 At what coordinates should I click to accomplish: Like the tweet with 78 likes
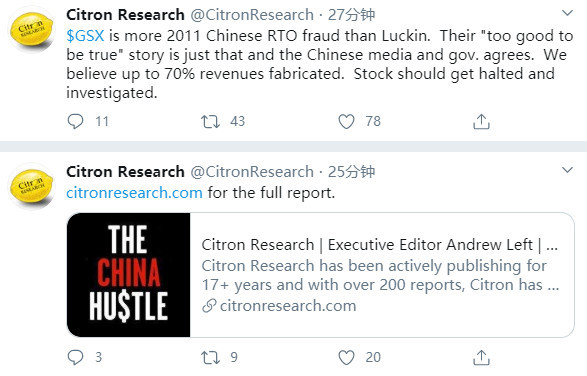coord(346,121)
